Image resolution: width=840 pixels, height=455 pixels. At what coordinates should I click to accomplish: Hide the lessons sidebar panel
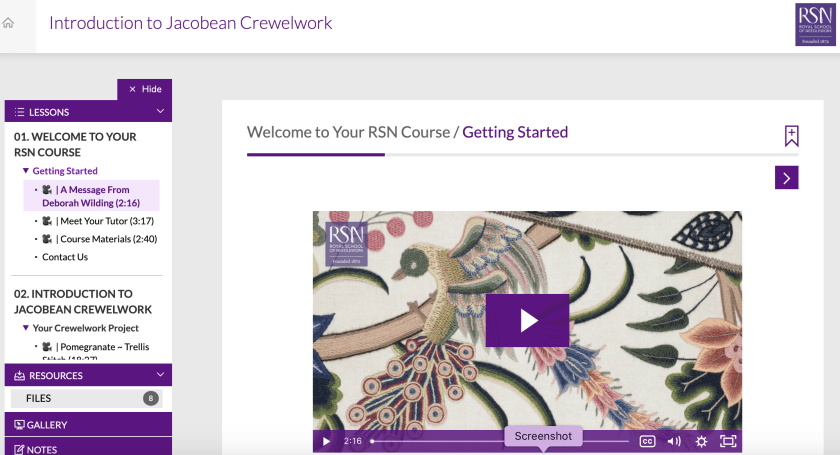(145, 89)
